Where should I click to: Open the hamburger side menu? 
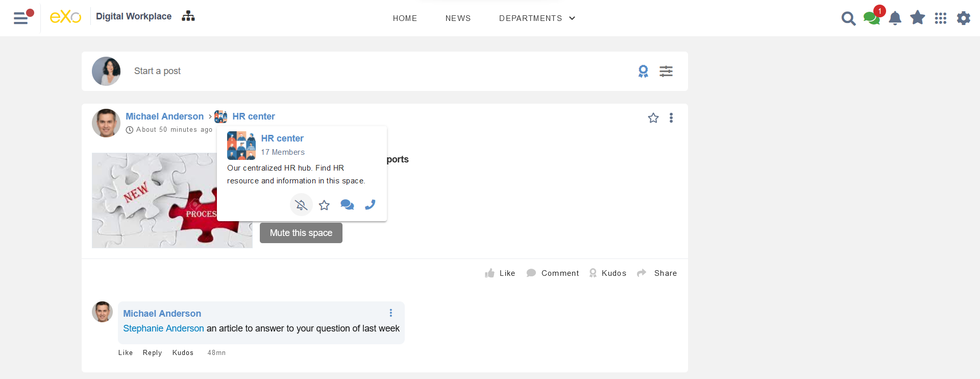point(21,18)
